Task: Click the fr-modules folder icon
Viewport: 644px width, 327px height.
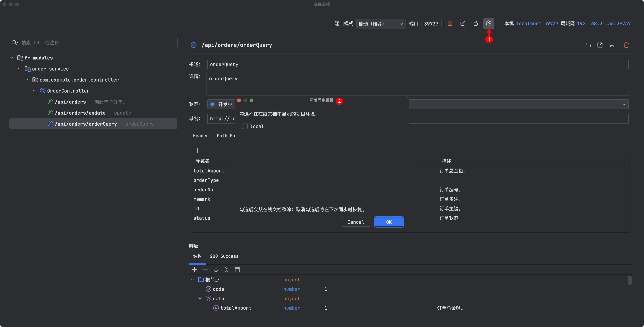Action: pos(20,58)
